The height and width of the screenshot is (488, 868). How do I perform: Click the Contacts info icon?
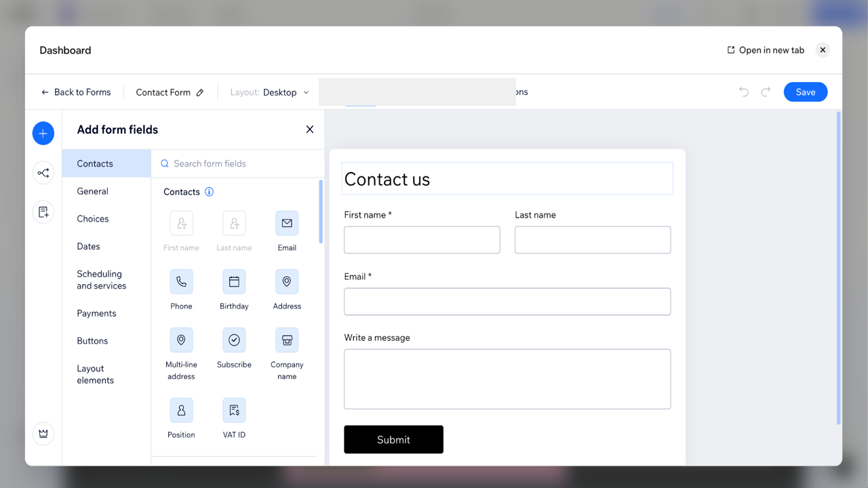(x=209, y=192)
